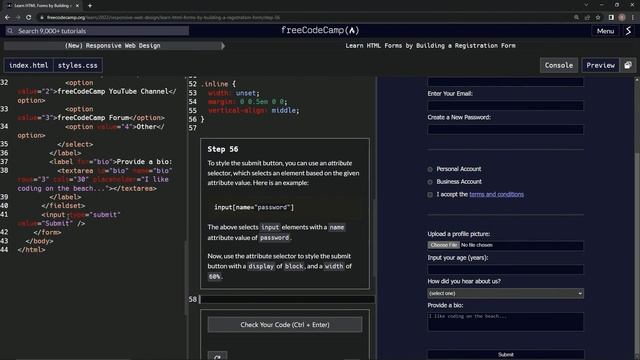Image resolution: width=640 pixels, height=360 pixels.
Task: Open browser zoom magnifier icon
Action: [576, 18]
